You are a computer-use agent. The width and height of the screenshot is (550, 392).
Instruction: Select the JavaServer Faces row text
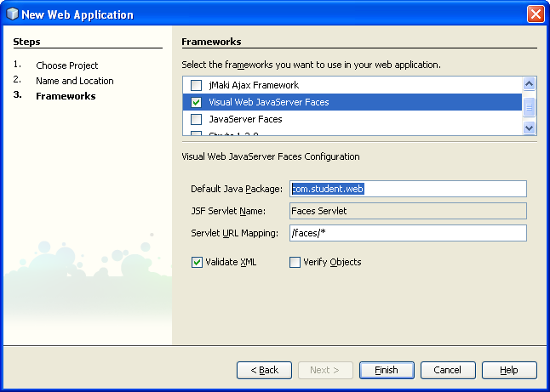[245, 119]
